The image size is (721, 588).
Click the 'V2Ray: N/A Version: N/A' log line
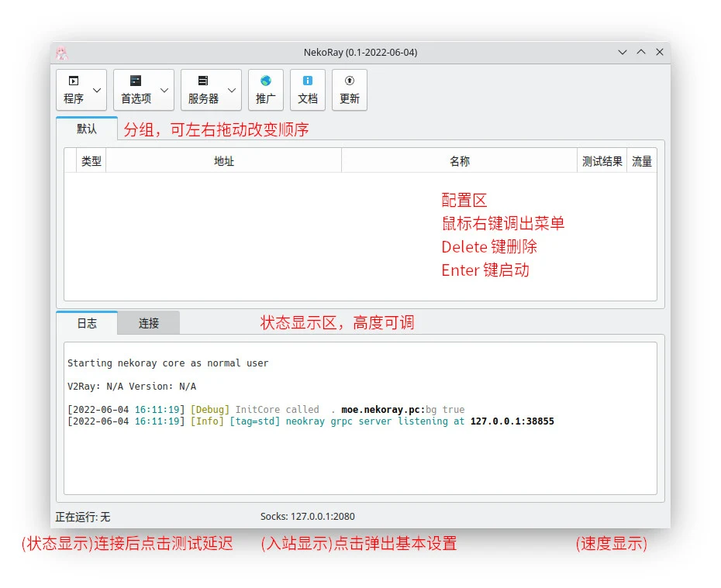(132, 387)
